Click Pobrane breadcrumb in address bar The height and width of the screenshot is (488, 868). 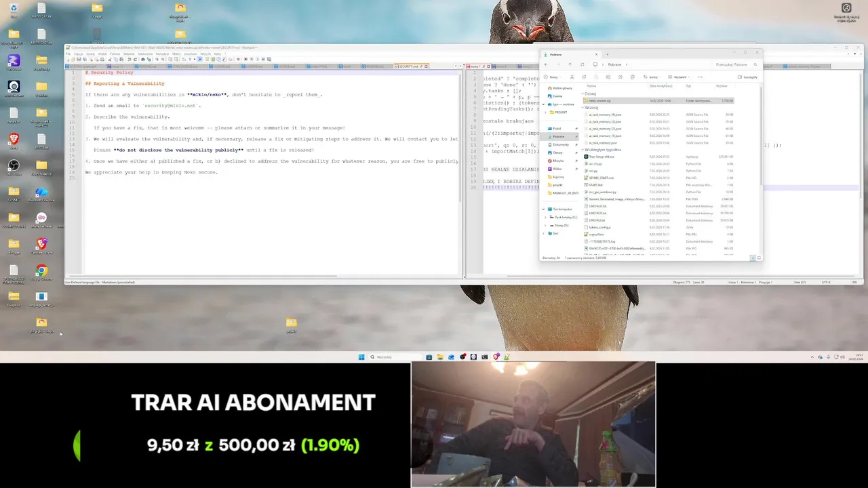[x=614, y=64]
